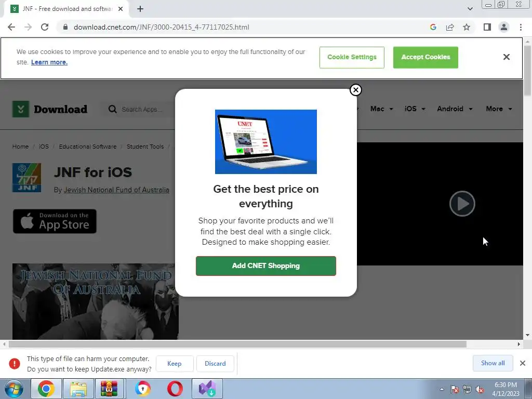Go to Home breadcrumb
This screenshot has height=399, width=532.
pos(20,147)
